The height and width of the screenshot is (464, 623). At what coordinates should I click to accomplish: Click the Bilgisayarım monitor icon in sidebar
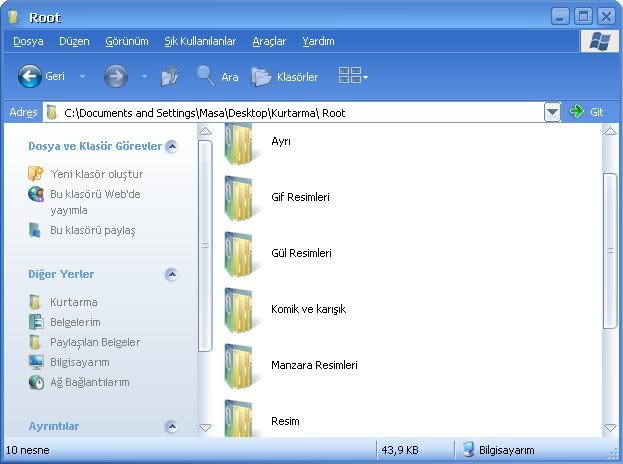pos(36,362)
